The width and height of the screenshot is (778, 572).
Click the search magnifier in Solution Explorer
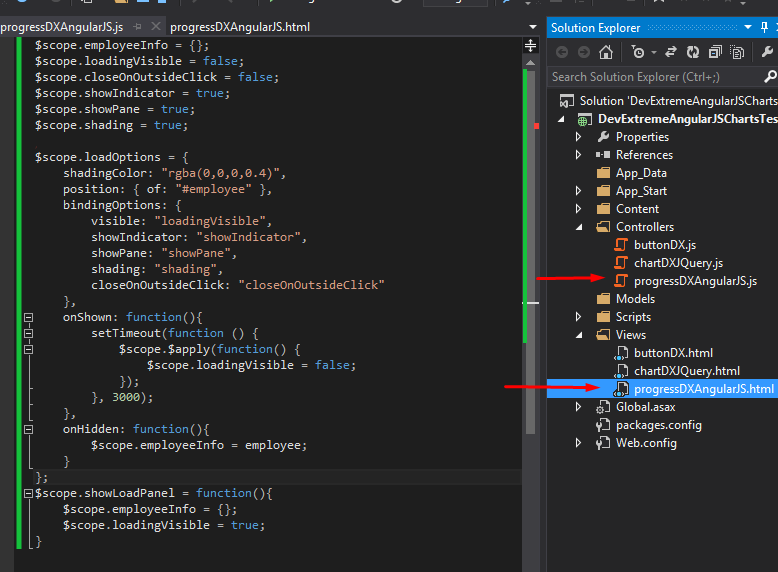click(x=770, y=77)
